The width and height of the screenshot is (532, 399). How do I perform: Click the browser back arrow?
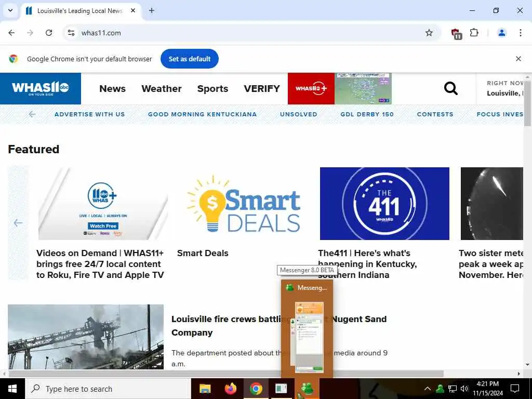[11, 33]
